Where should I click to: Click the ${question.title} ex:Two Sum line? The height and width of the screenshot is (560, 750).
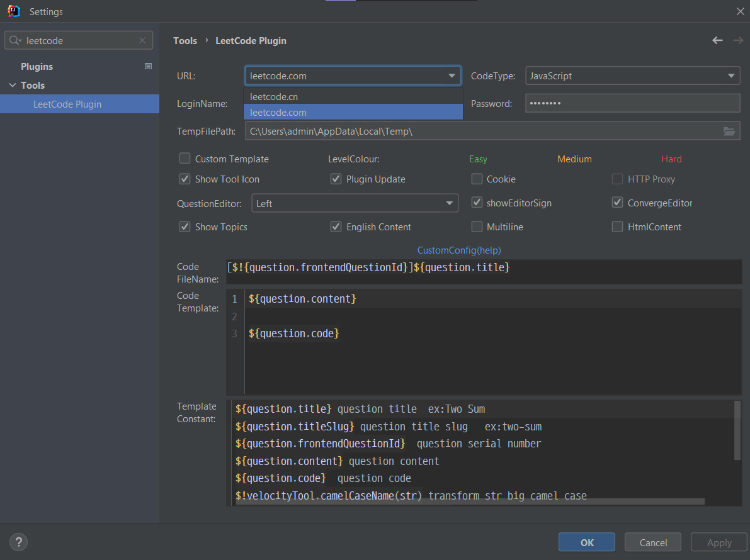coord(360,409)
